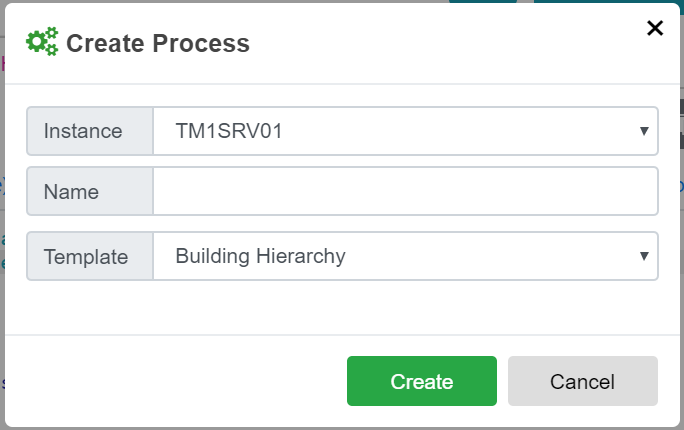The width and height of the screenshot is (684, 430).
Task: Select the Building Hierarchy value text
Action: coord(260,256)
